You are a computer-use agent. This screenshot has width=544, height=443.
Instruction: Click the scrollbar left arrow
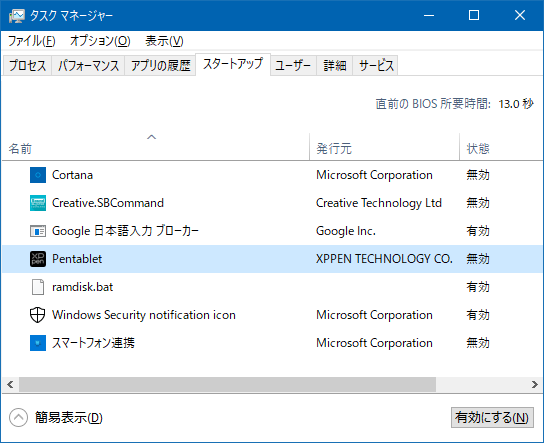10,384
